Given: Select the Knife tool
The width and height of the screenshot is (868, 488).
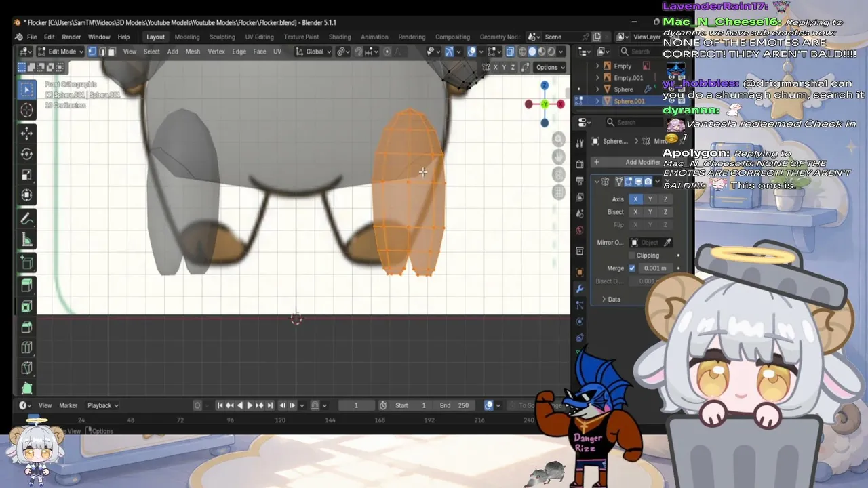Looking at the screenshot, I should 27,368.
